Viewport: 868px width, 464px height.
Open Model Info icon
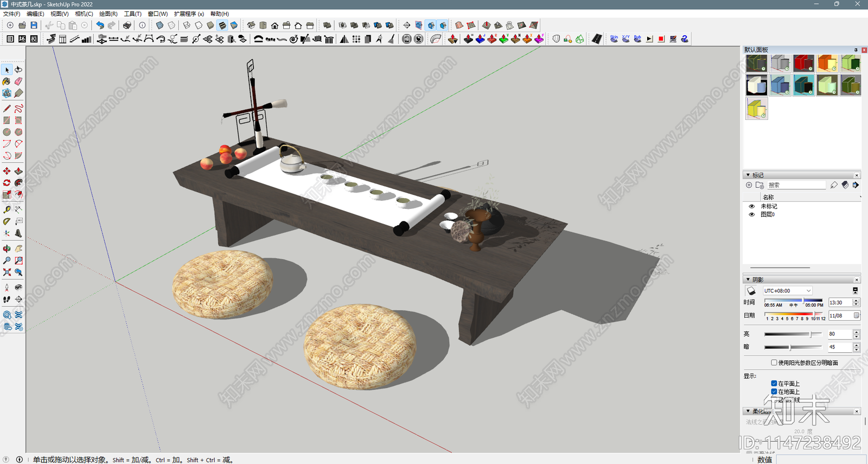(142, 26)
